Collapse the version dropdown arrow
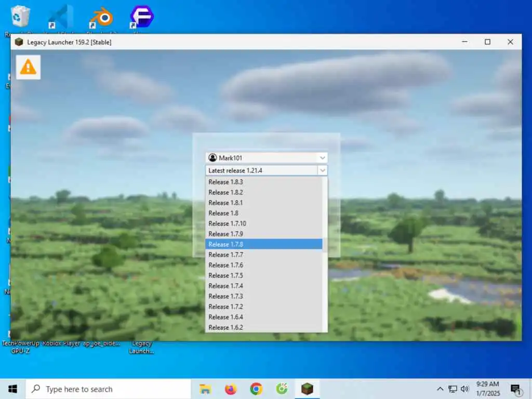The image size is (532, 399). tap(322, 170)
